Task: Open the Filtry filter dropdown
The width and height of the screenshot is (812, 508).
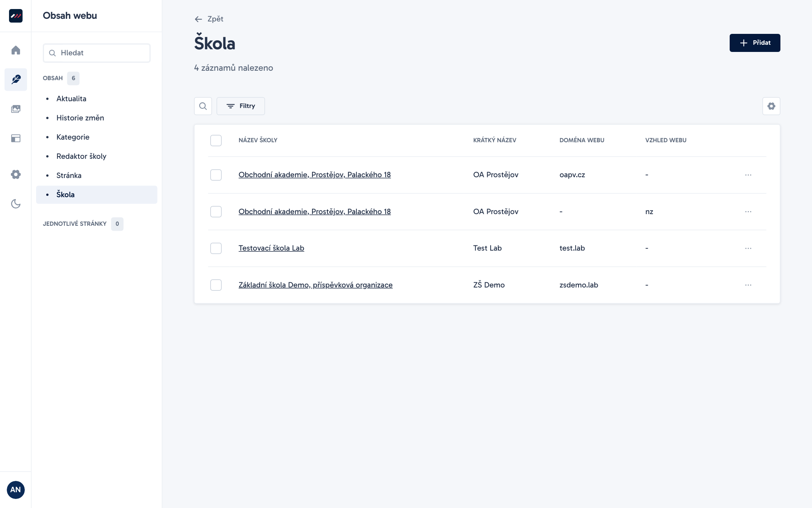Action: tap(241, 106)
